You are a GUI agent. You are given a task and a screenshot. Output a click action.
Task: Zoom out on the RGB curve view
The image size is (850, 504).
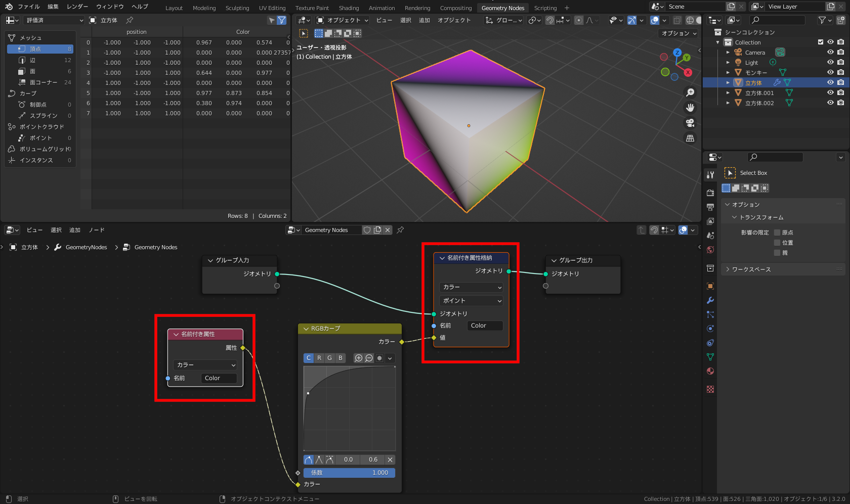369,358
